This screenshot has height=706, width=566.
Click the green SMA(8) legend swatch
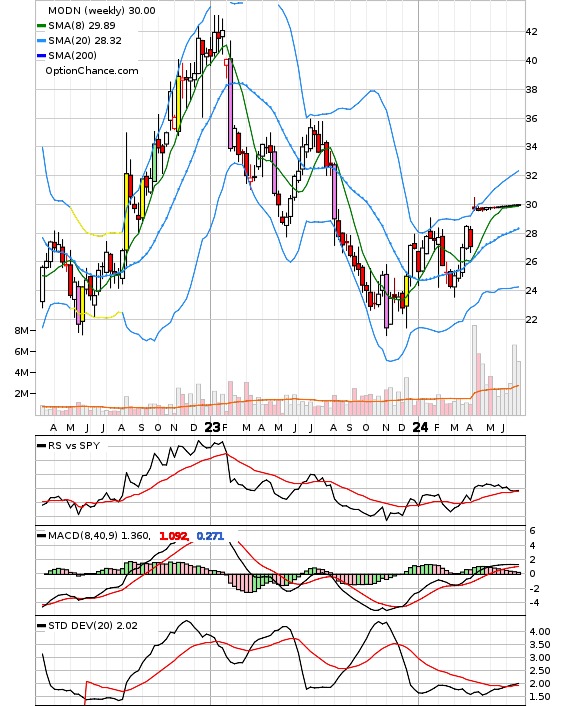(41, 26)
